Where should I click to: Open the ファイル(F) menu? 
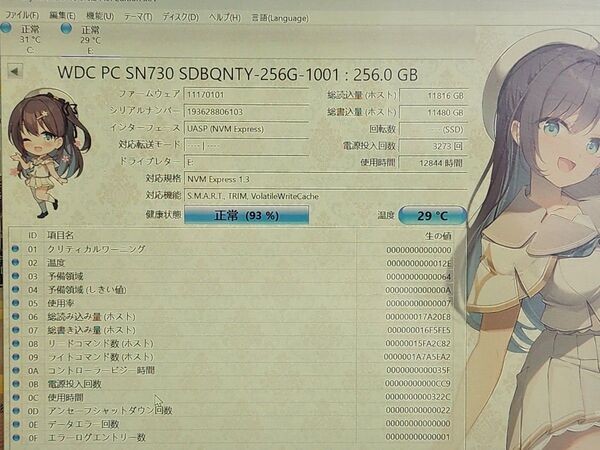pyautogui.click(x=22, y=15)
